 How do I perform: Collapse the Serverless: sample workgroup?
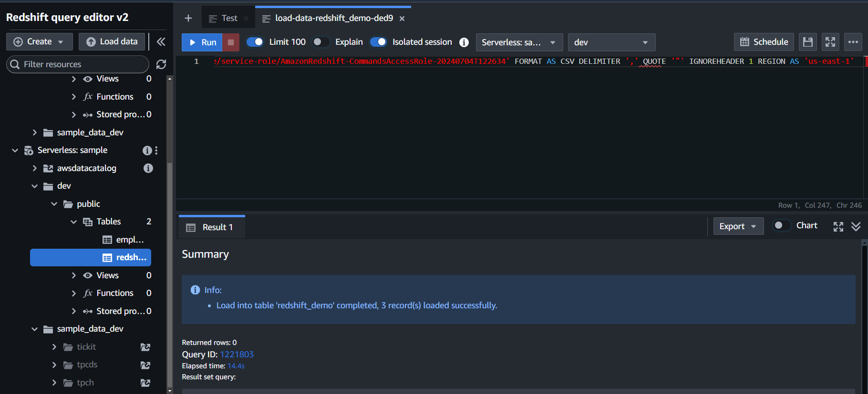tap(15, 151)
